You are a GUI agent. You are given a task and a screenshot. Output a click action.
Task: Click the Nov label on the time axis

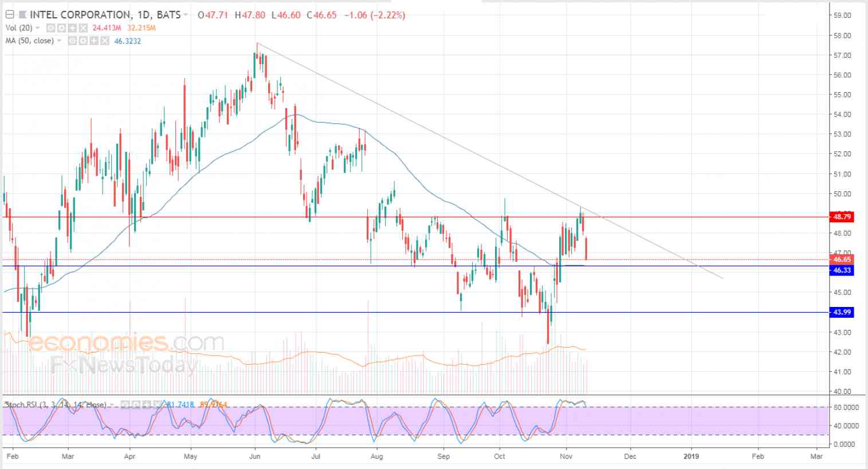tap(567, 456)
